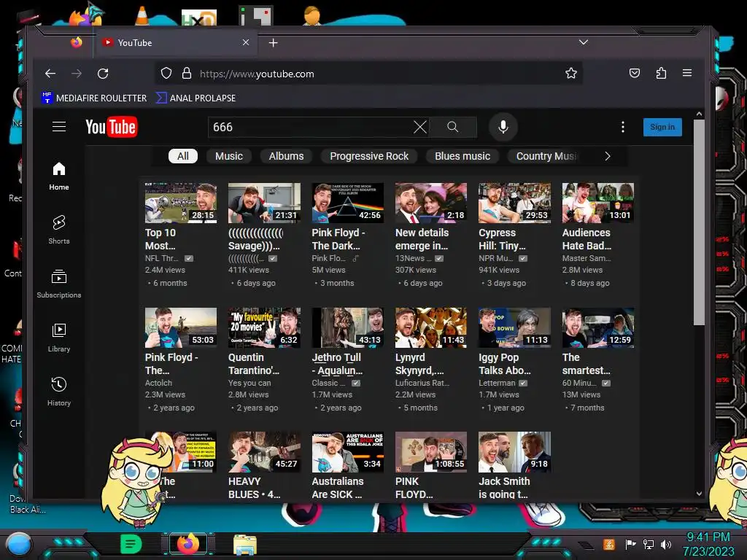Open green notes app on taskbar

tap(131, 544)
